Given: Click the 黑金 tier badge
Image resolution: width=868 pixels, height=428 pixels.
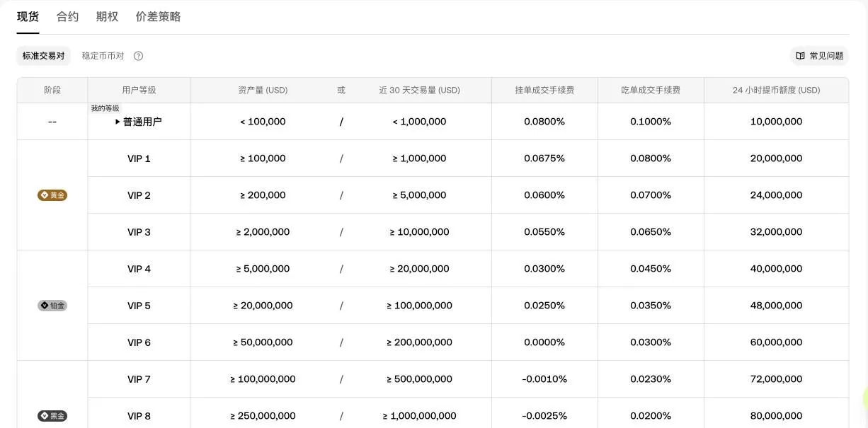Looking at the screenshot, I should pos(52,416).
